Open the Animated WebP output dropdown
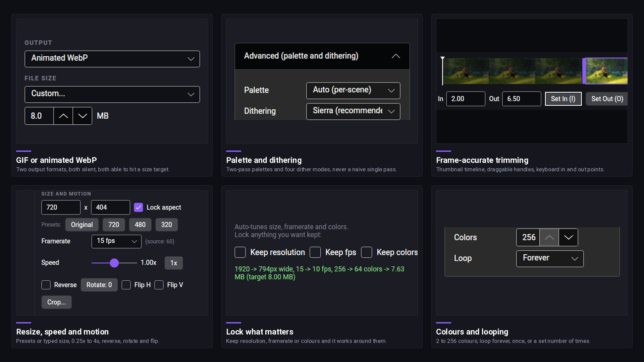The width and height of the screenshot is (644, 362). tap(112, 59)
